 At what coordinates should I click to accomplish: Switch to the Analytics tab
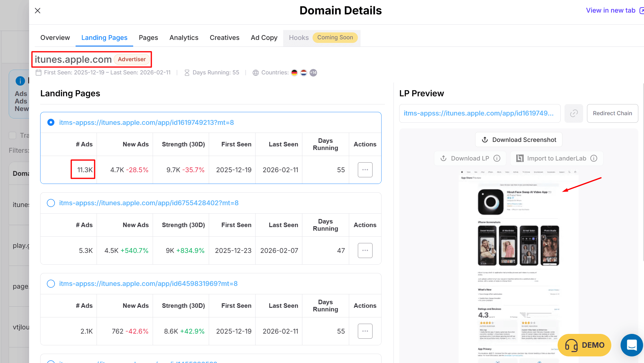click(184, 38)
